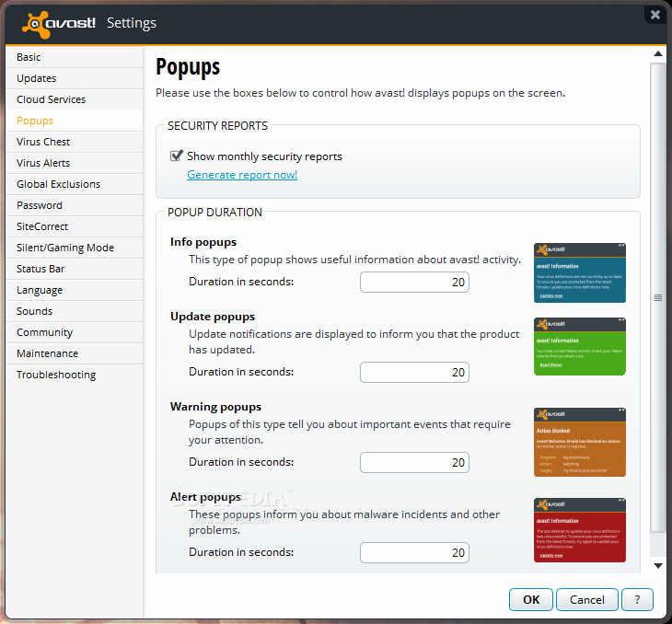Select the Silent/Gaming Mode section
This screenshot has height=624, width=672.
point(75,248)
